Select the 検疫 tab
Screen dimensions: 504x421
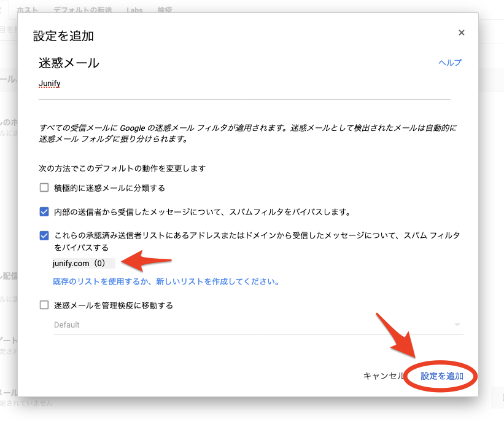click(x=165, y=10)
